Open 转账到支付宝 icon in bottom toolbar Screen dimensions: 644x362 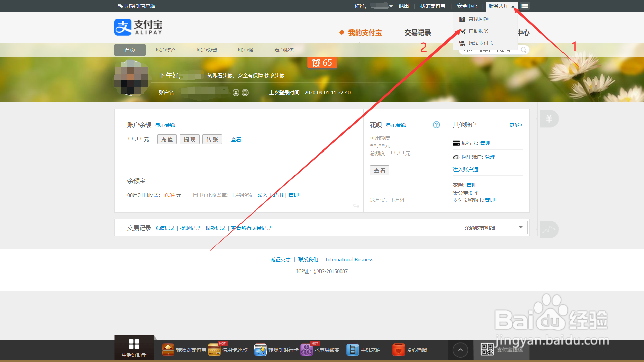[168, 349]
